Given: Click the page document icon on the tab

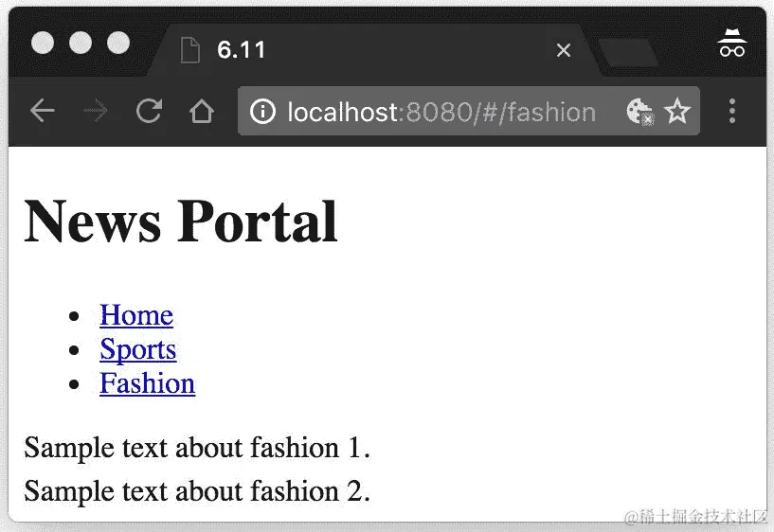Looking at the screenshot, I should point(190,50).
